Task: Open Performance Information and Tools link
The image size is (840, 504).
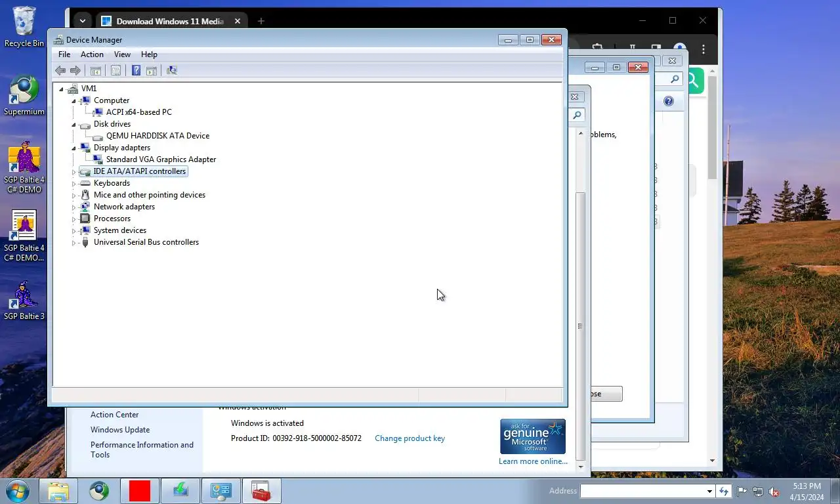Action: click(142, 450)
